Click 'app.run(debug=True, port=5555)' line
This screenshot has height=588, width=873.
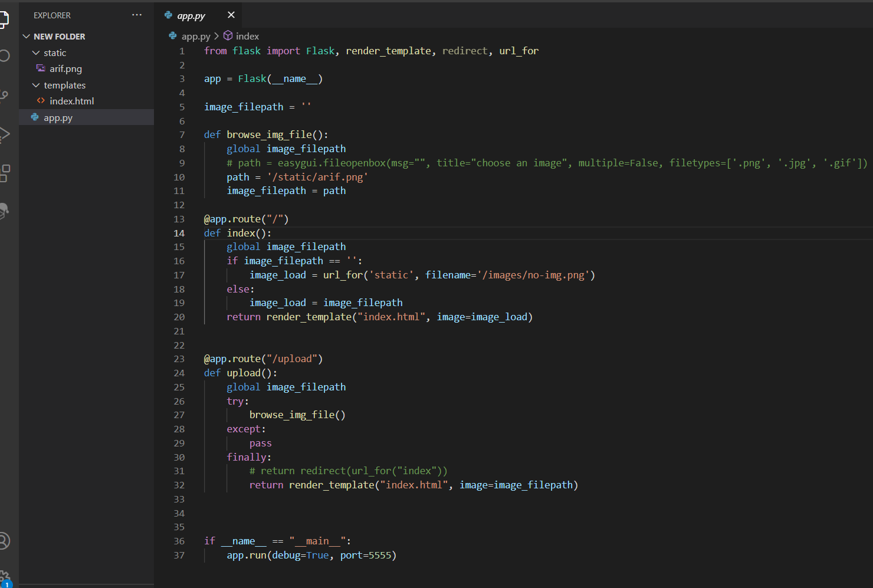tap(311, 556)
